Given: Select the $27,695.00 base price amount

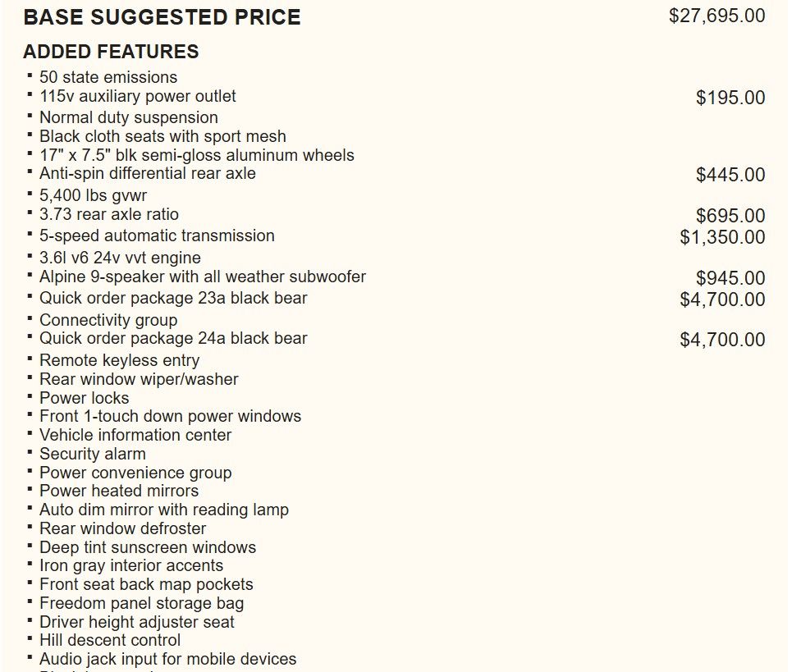Looking at the screenshot, I should coord(716,16).
